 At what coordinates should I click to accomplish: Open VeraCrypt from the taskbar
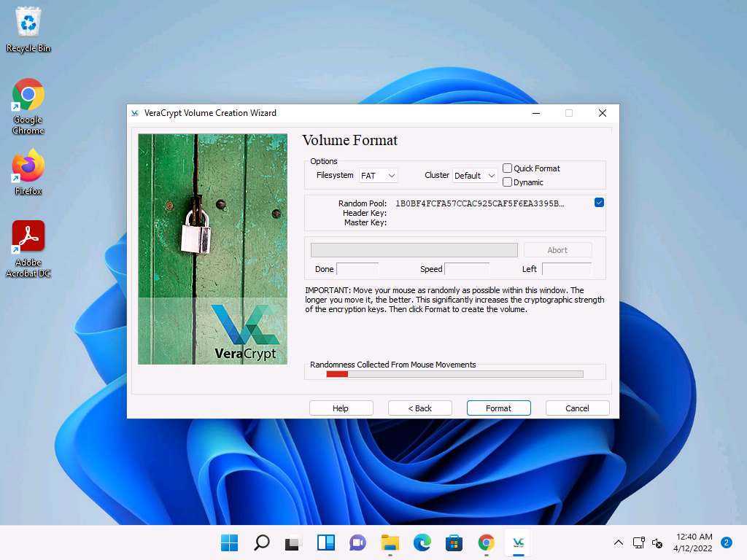(x=518, y=542)
